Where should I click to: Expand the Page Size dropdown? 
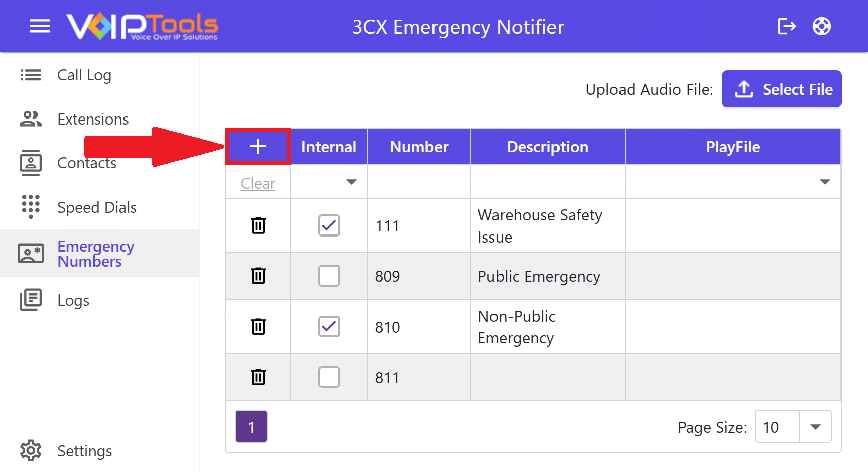pos(815,427)
